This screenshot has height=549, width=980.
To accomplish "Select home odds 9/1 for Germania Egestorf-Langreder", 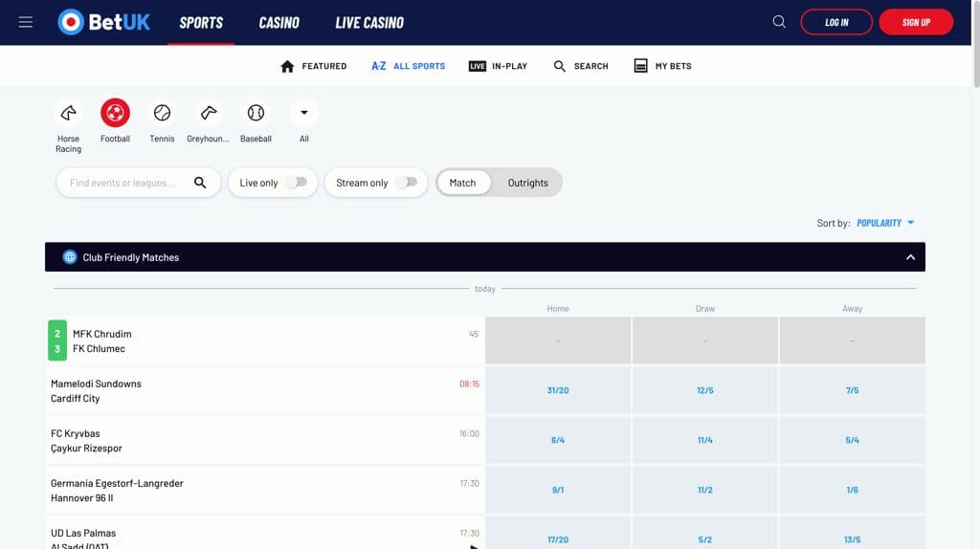I will (558, 491).
